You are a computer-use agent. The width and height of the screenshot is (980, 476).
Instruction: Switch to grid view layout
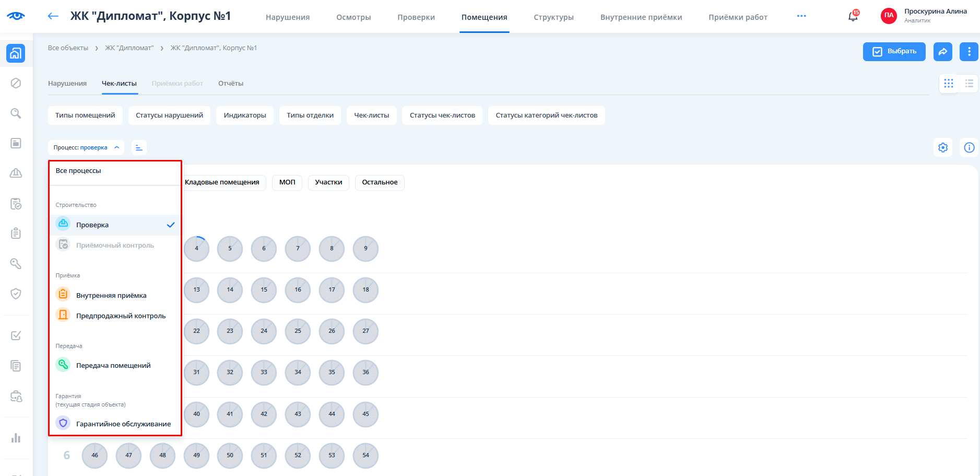[948, 84]
